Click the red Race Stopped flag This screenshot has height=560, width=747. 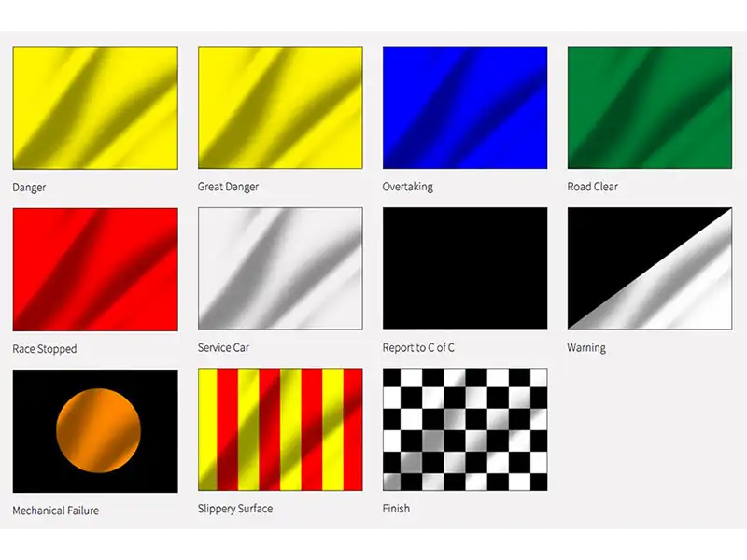(x=93, y=269)
